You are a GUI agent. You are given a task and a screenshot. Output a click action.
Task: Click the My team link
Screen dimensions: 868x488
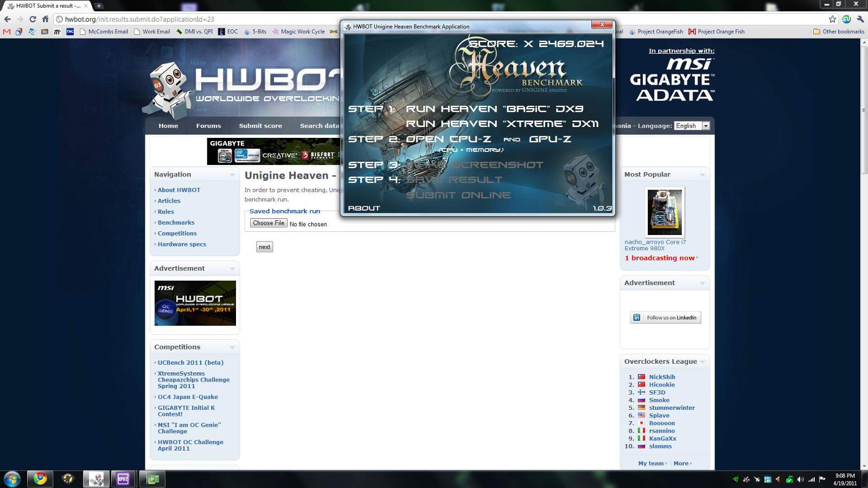tap(651, 464)
